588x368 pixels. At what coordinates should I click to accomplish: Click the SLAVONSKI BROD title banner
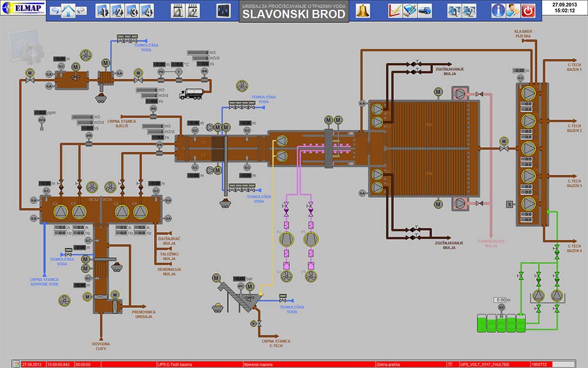point(294,14)
